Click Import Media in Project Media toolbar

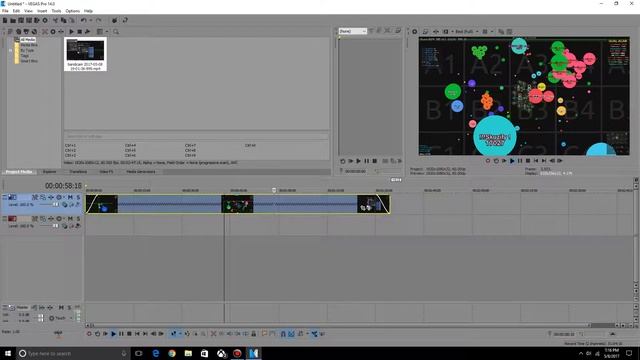(10, 31)
